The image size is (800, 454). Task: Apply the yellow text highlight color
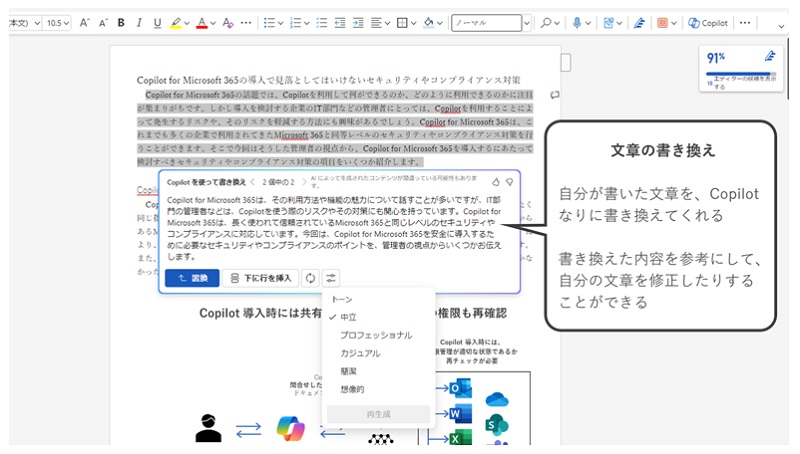(176, 23)
